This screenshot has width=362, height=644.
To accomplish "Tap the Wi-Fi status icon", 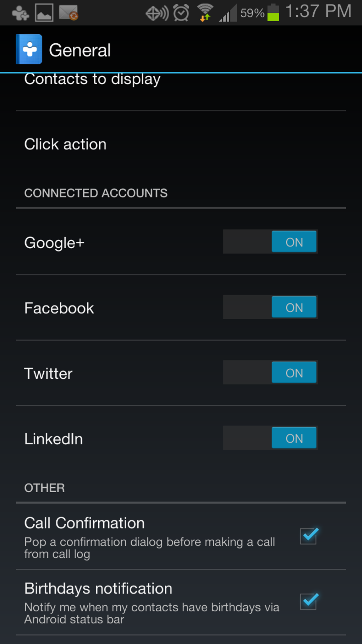I will (205, 13).
